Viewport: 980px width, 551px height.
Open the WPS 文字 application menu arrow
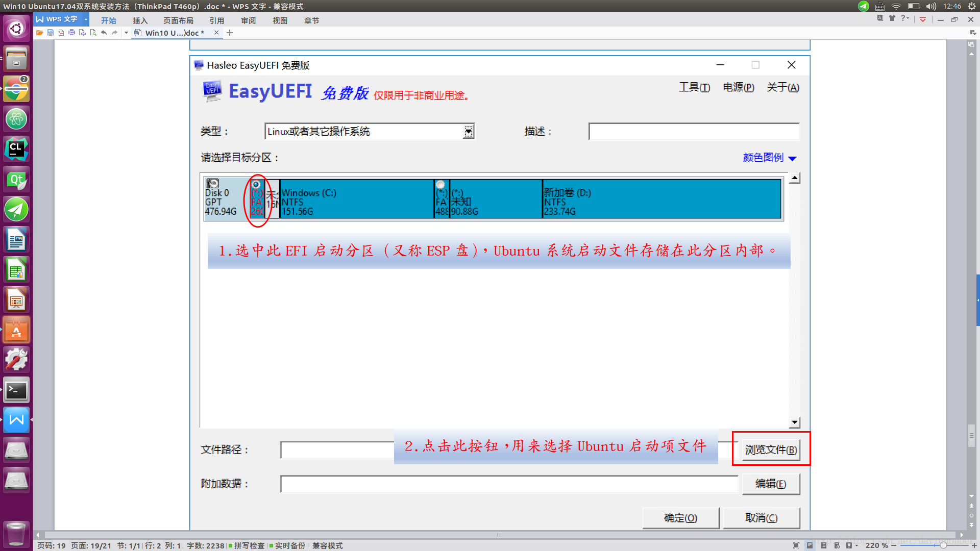point(86,19)
